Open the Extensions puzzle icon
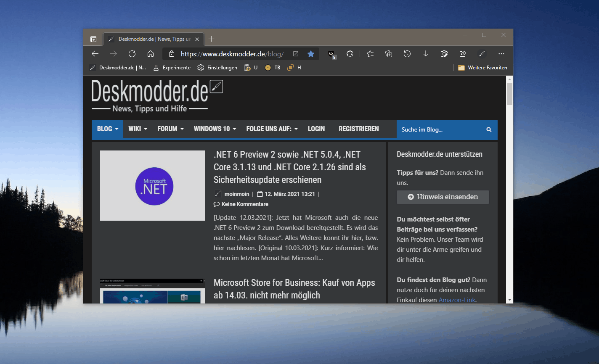 click(350, 54)
